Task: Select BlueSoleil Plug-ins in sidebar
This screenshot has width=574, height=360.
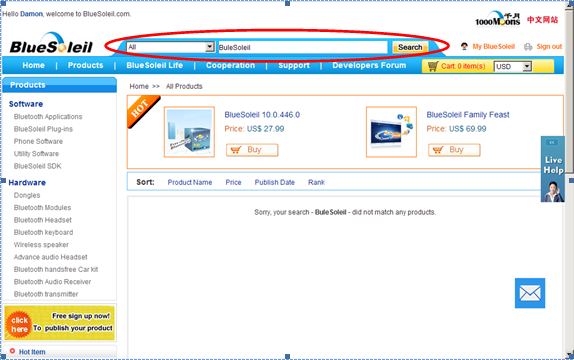Action: (x=43, y=129)
